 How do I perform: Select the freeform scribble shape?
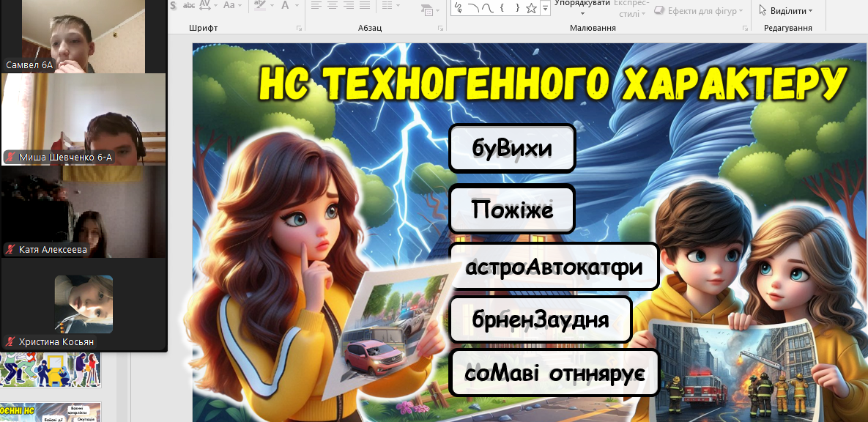pos(459,8)
